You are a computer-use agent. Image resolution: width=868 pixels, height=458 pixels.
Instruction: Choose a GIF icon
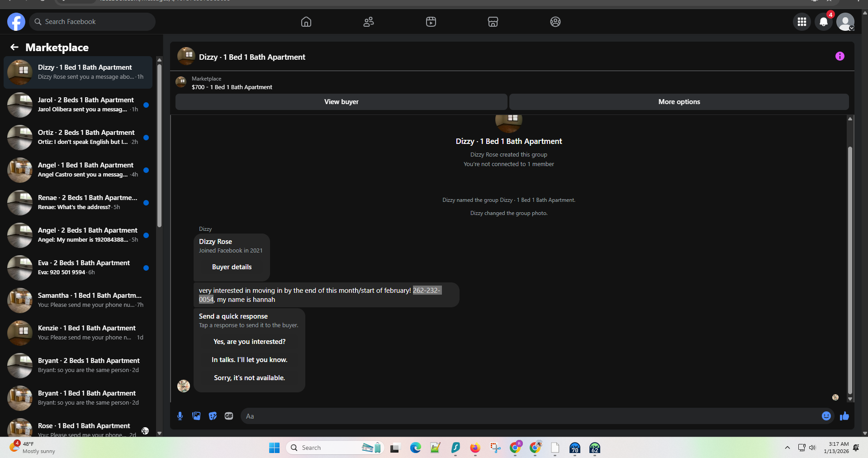[x=229, y=416]
